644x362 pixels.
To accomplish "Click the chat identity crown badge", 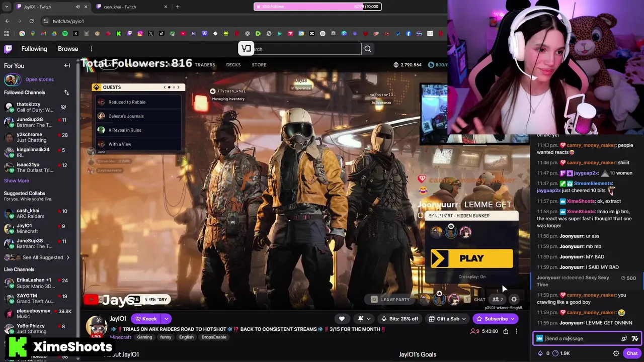I will 539,338.
